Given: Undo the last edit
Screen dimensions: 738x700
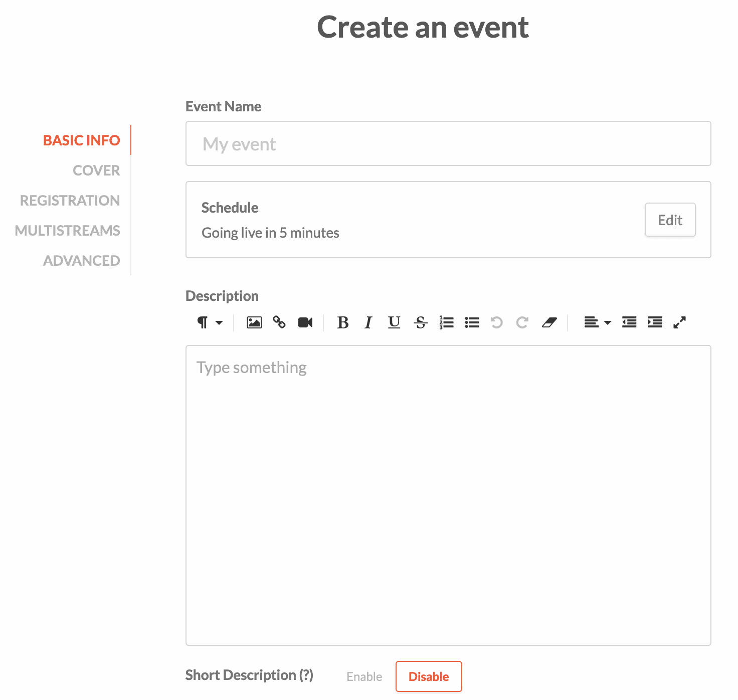Looking at the screenshot, I should click(497, 322).
